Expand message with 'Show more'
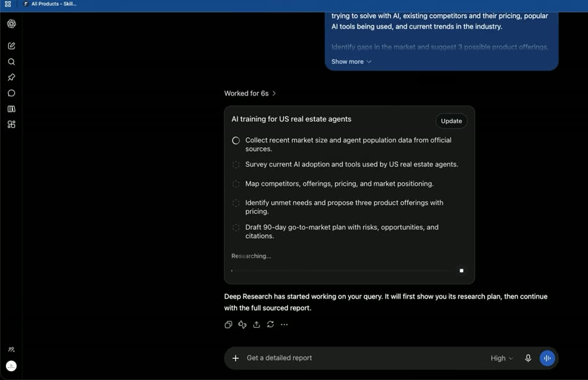Screen dimensions: 588x380 (352, 62)
